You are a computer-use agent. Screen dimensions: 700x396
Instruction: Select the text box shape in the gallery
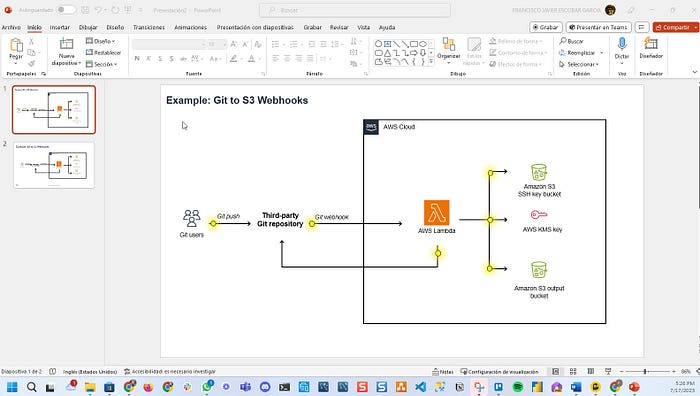pyautogui.click(x=387, y=44)
